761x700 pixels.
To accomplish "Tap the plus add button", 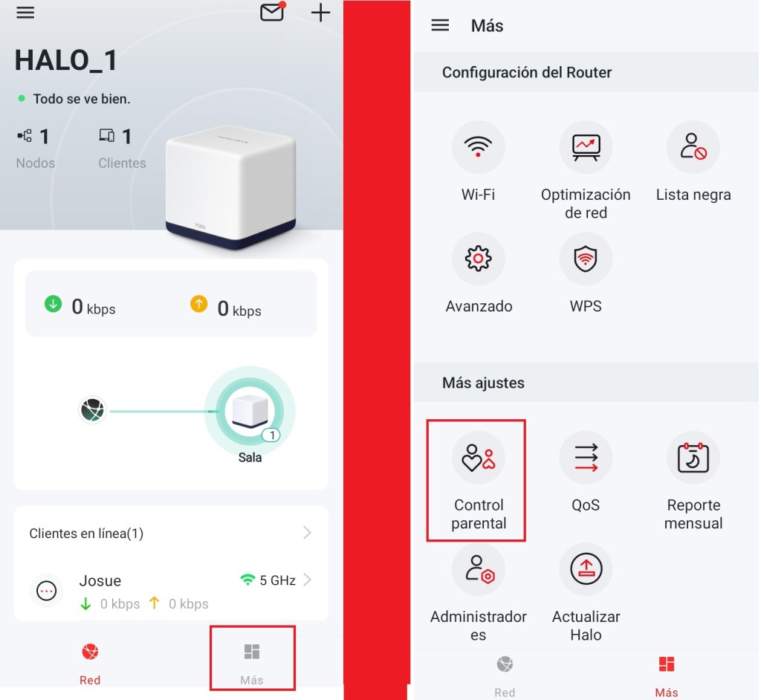I will click(320, 13).
